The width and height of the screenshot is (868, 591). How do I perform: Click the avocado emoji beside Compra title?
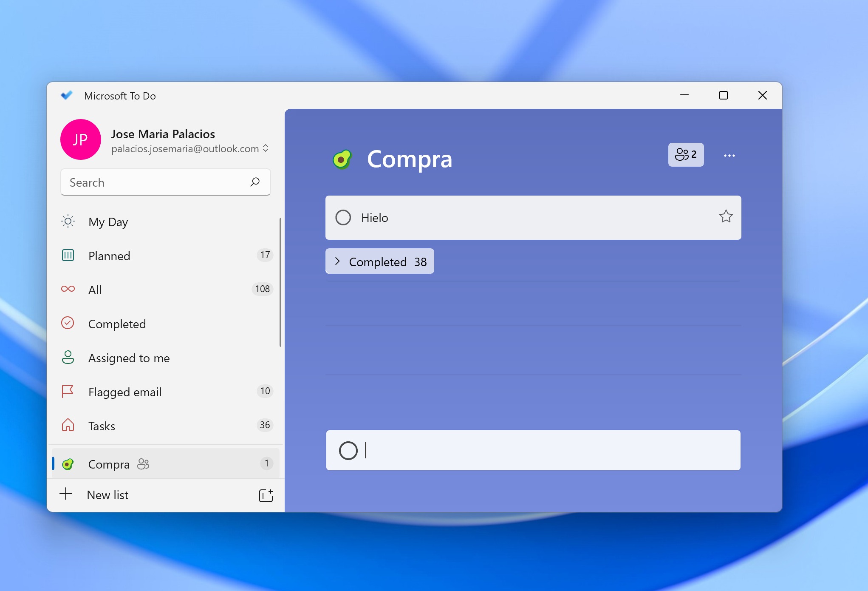click(x=342, y=159)
